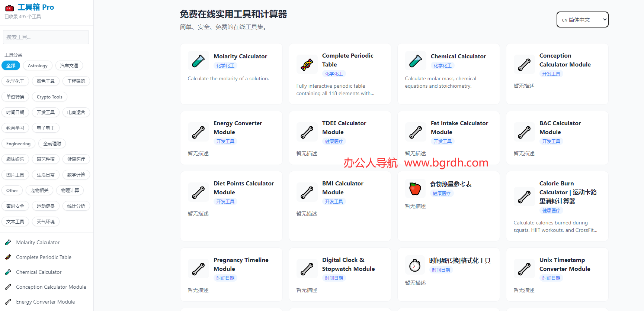This screenshot has width=644, height=311.
Task: Filter tools by 汽车交通 category
Action: pyautogui.click(x=69, y=66)
